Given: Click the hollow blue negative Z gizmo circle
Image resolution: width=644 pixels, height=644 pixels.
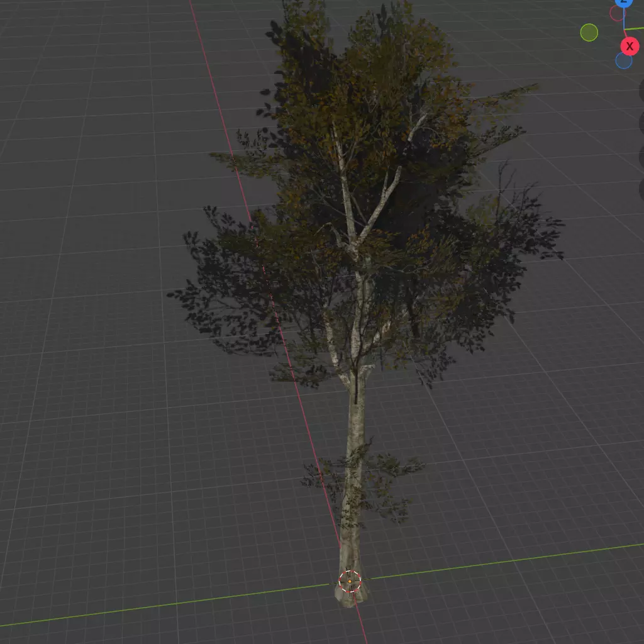Looking at the screenshot, I should pos(623,61).
